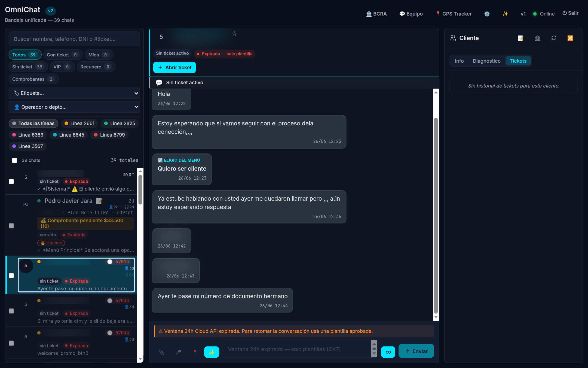Click the edit note icon in Cliente panel
Screen dimensions: 588x368
[520, 38]
